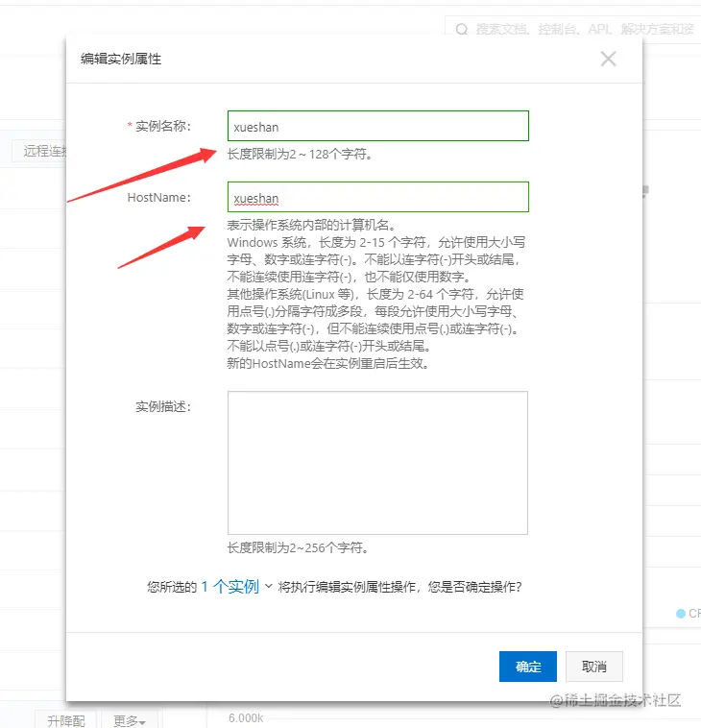Image resolution: width=701 pixels, height=728 pixels.
Task: Open the "1 个实例" selected instances link
Action: [230, 587]
